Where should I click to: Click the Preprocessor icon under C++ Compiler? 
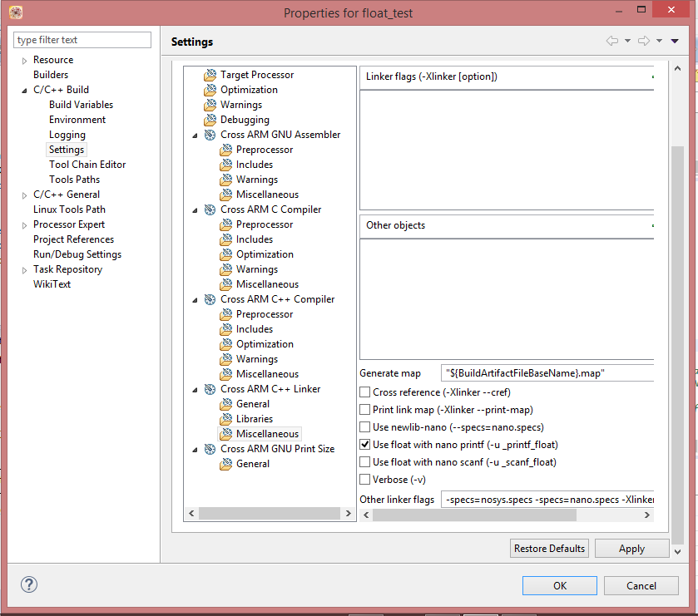(x=226, y=314)
